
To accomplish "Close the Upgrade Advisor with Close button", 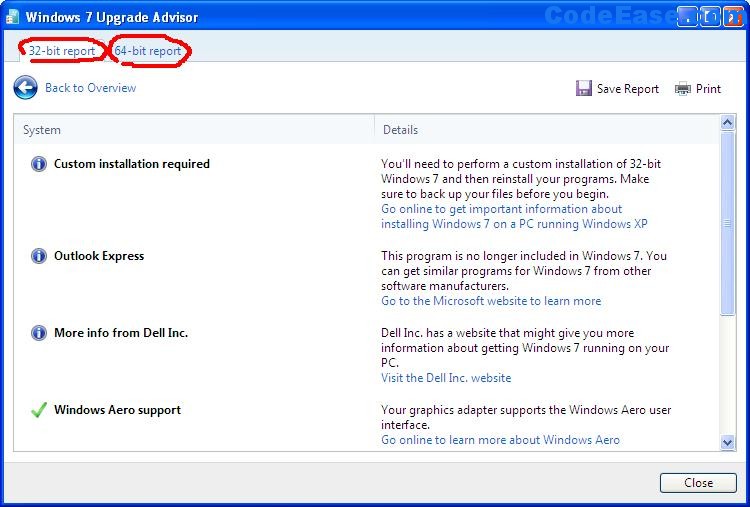I will [698, 483].
